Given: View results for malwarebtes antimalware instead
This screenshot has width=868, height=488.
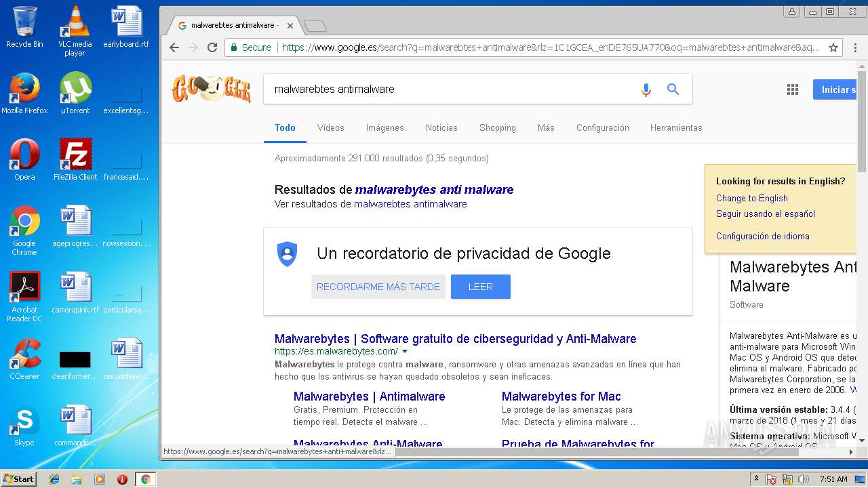Looking at the screenshot, I should click(410, 204).
